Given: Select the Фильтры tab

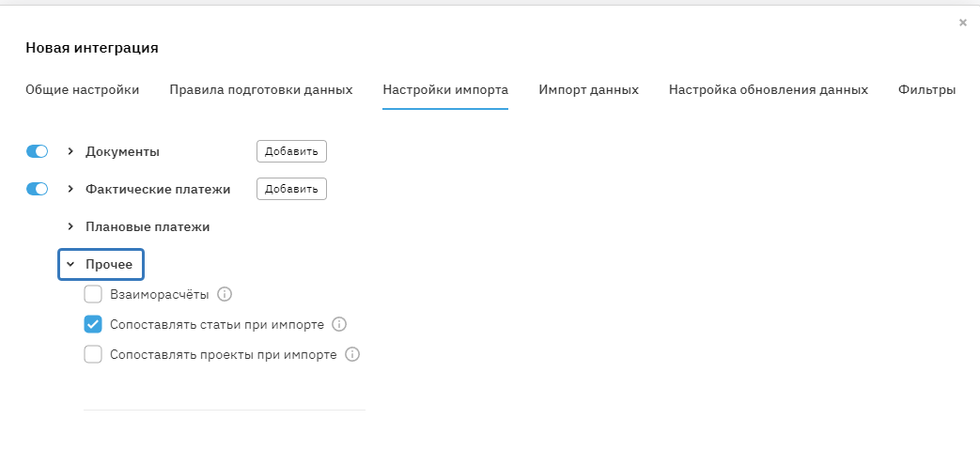Looking at the screenshot, I should 926,90.
